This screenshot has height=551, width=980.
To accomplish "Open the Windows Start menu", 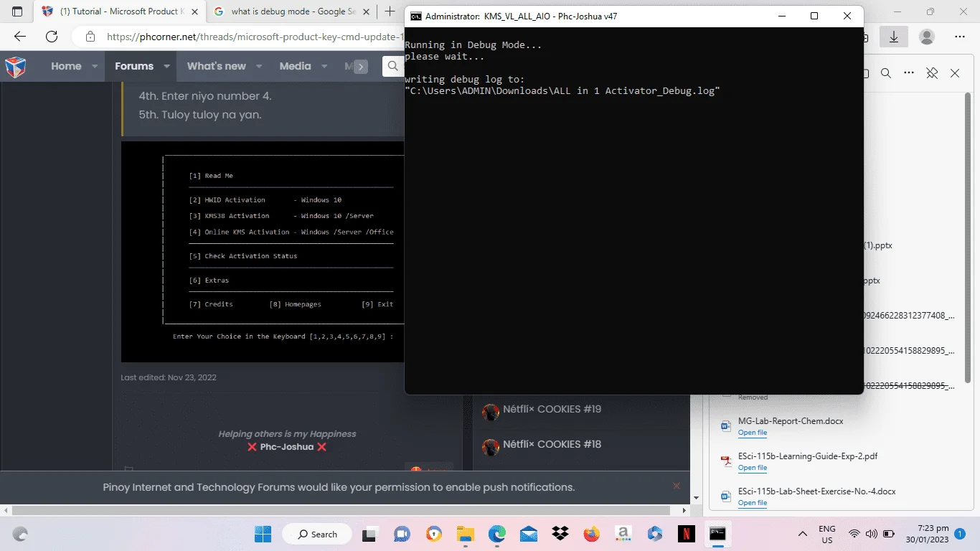I will pyautogui.click(x=263, y=534).
